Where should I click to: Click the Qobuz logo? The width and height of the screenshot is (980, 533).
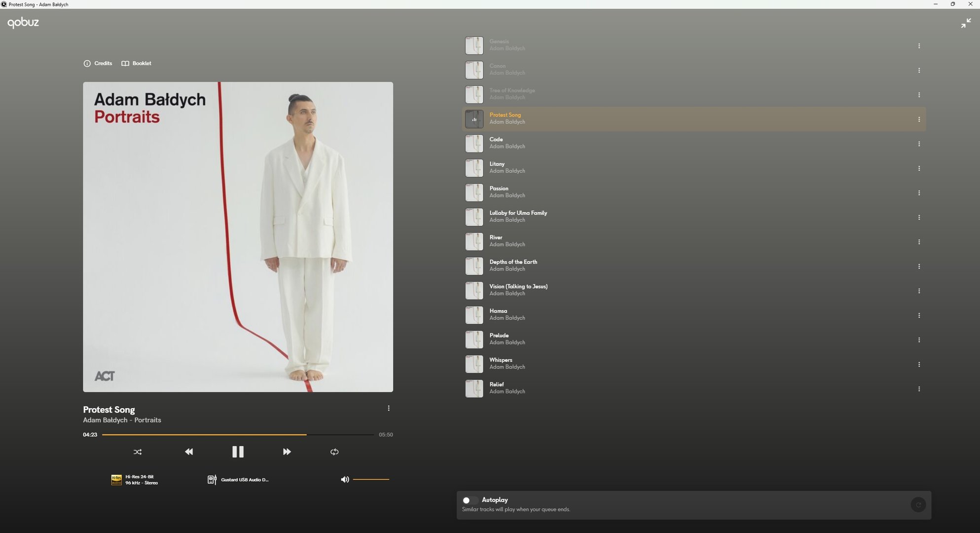(x=23, y=23)
